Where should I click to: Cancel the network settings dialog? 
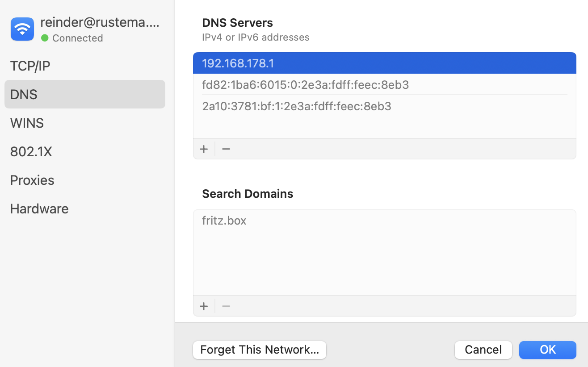tap(483, 350)
